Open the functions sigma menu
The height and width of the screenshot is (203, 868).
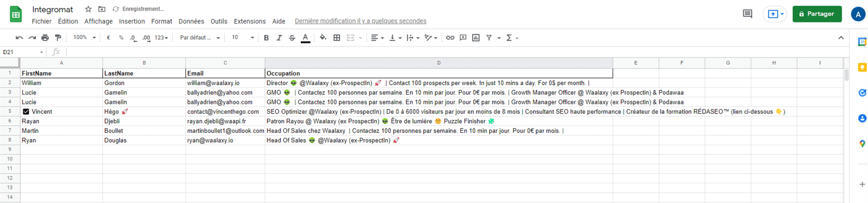[x=512, y=38]
